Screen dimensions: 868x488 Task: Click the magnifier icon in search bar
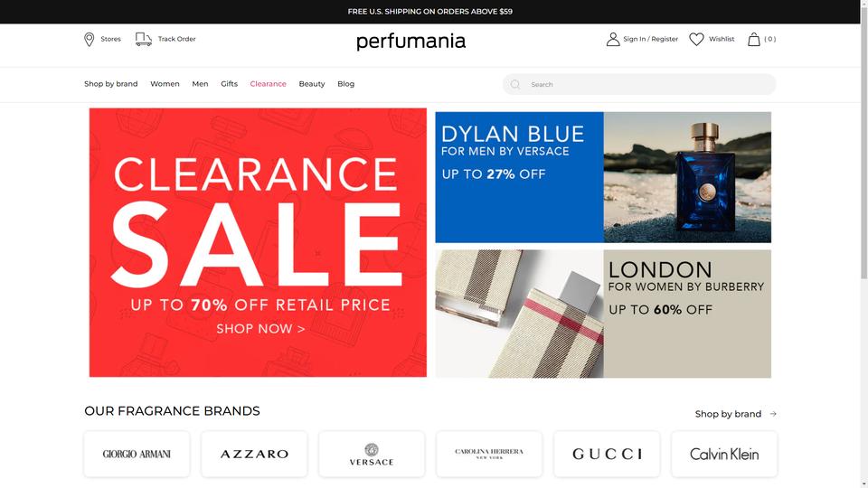(x=515, y=84)
